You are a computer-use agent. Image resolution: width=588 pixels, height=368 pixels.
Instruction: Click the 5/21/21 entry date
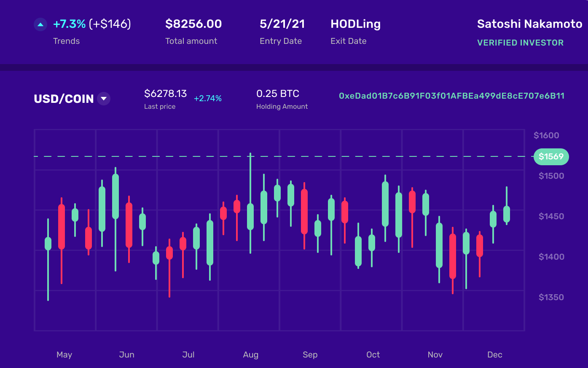pos(282,24)
